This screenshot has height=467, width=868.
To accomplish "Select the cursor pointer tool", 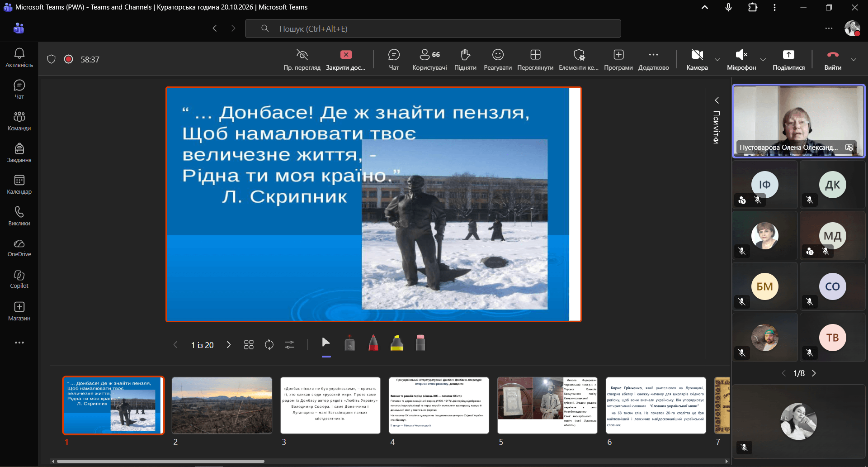I will tap(326, 343).
